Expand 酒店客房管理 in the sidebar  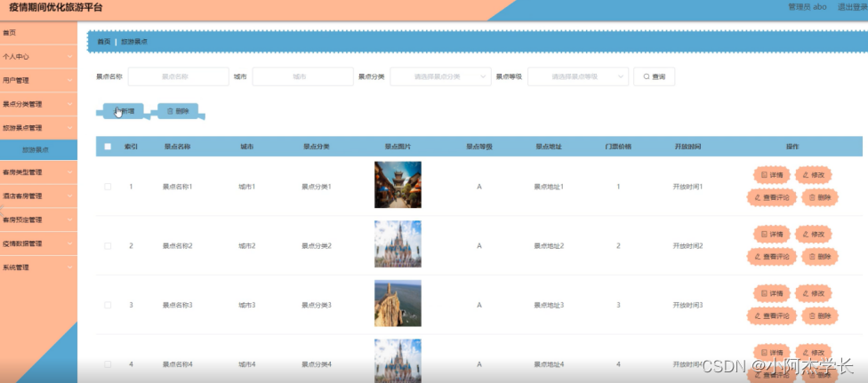pos(39,195)
